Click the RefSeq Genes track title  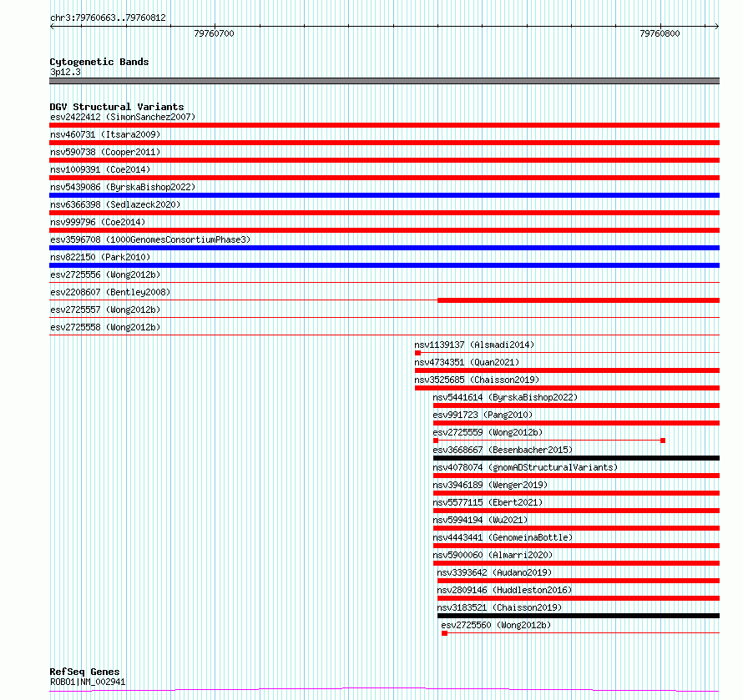pos(84,672)
